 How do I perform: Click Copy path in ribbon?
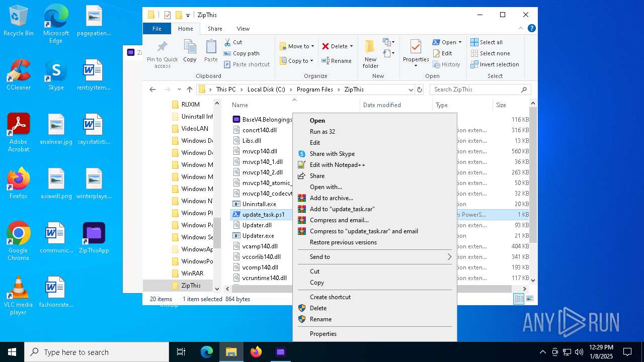click(242, 53)
